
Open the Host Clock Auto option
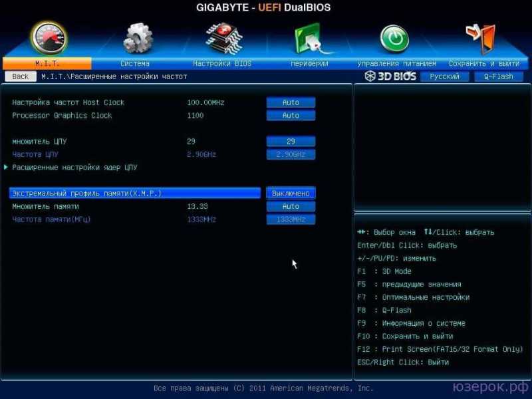coord(291,102)
